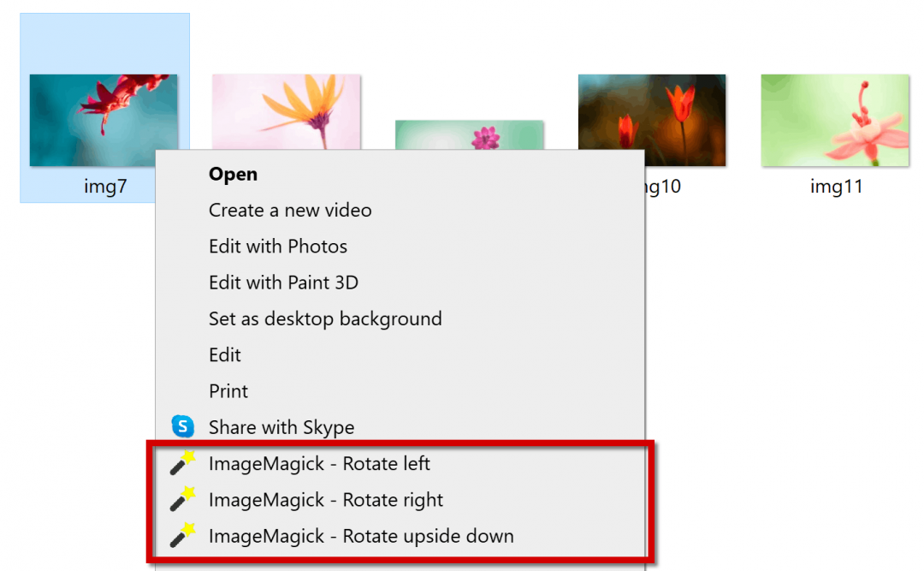Screen dimensions: 924x571
Task: Click the img7 filename label
Action: (104, 186)
